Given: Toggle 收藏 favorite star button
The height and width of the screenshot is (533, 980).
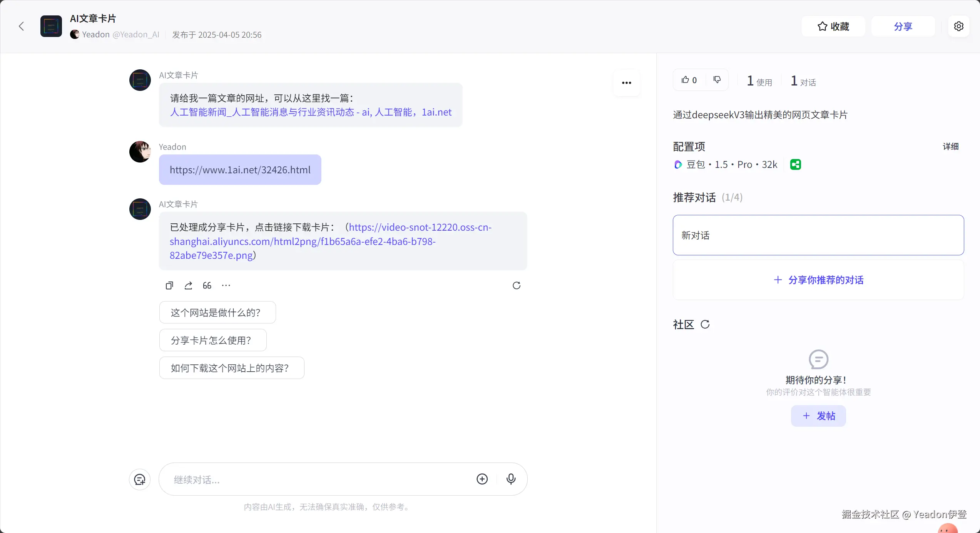Looking at the screenshot, I should click(833, 26).
